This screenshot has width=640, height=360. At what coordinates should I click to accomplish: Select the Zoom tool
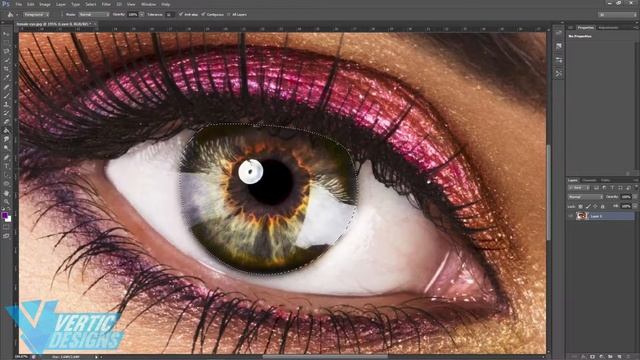click(6, 202)
